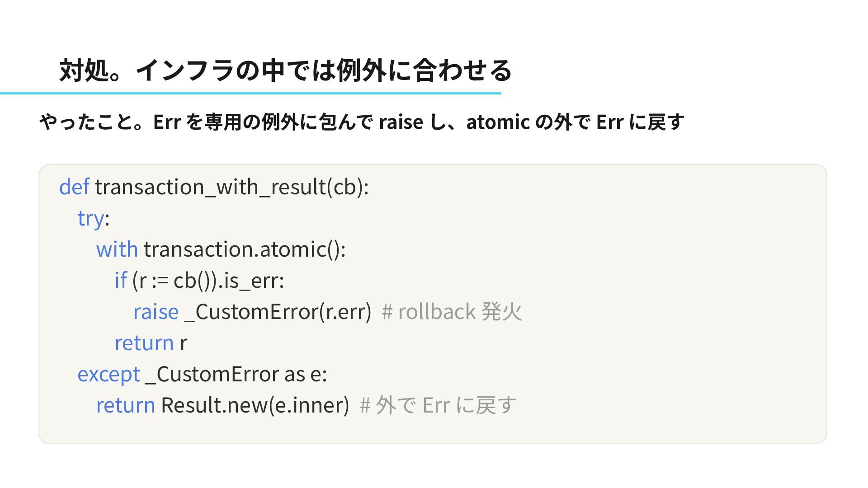This screenshot has width=868, height=488.
Task: Click the comment # rollback 発火
Action: tap(452, 312)
